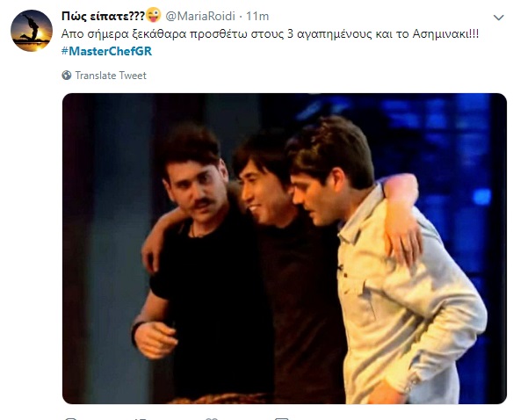Click the retweet icon below the photo

pos(141,419)
